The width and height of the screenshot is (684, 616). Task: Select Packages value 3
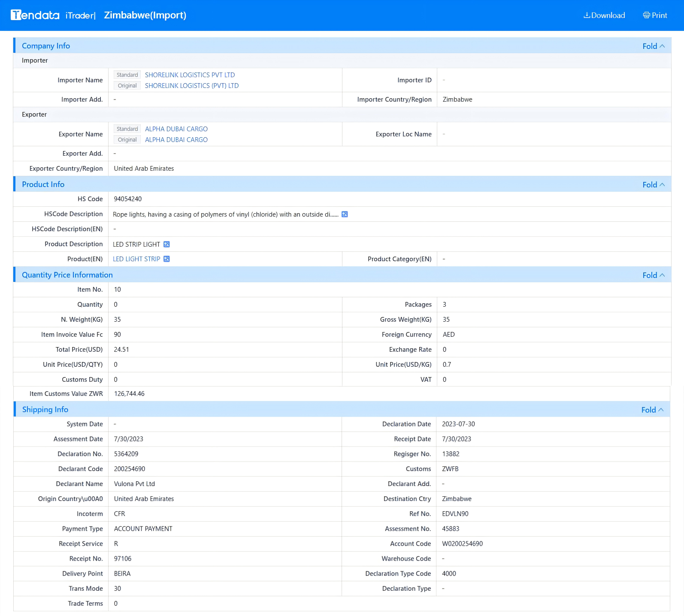tap(445, 305)
